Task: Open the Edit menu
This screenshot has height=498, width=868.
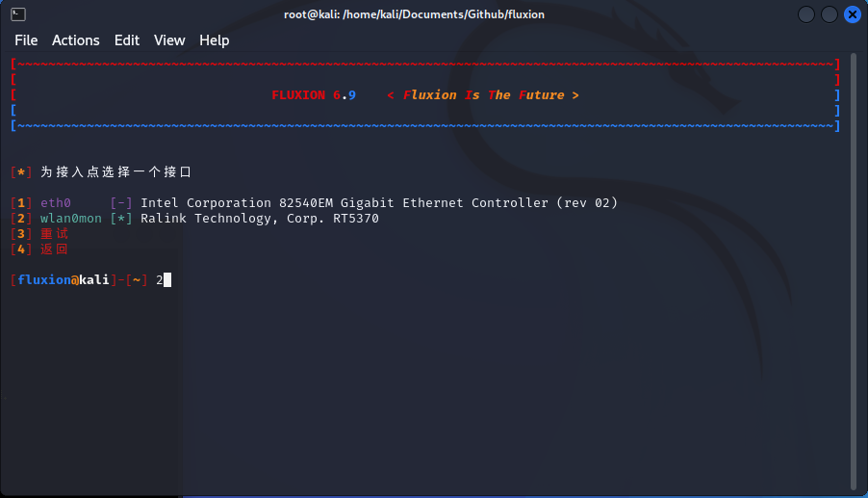Action: pyautogui.click(x=127, y=40)
